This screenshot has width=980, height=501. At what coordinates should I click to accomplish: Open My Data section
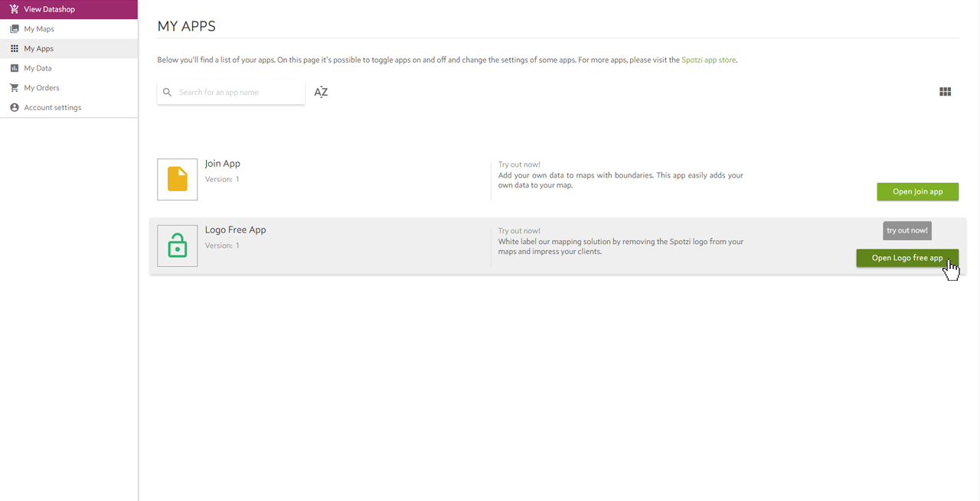click(x=69, y=68)
